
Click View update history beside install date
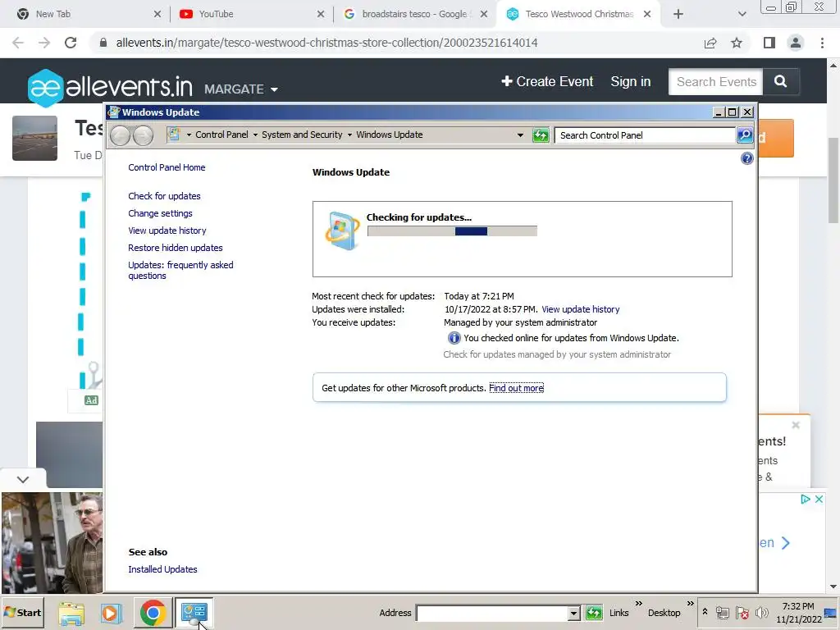click(x=580, y=309)
